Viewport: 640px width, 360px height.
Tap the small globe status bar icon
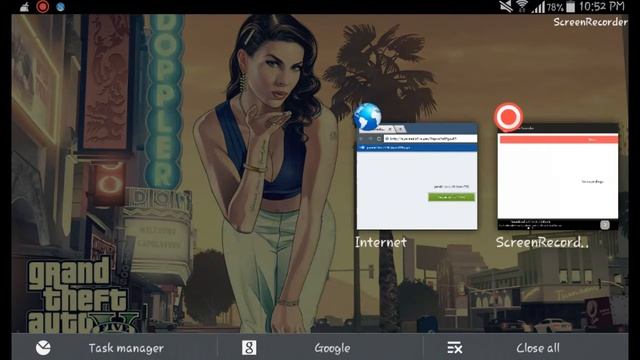[x=60, y=7]
